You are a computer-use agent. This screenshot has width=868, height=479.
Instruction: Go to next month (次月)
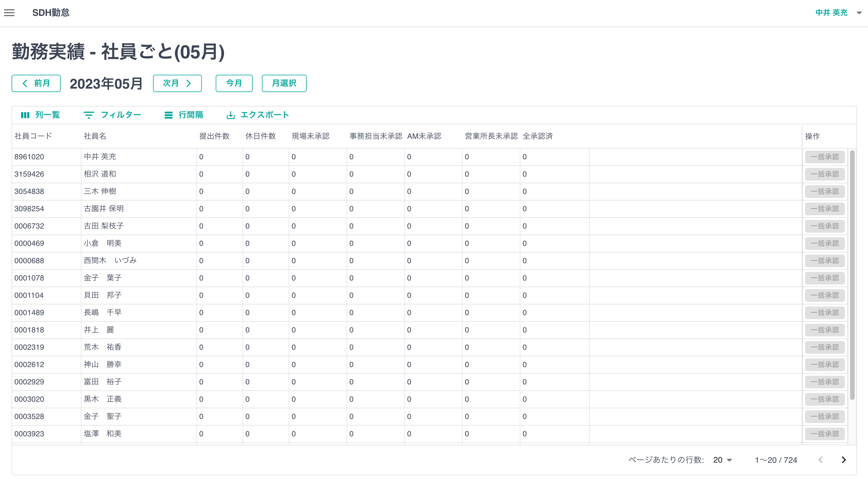[177, 83]
